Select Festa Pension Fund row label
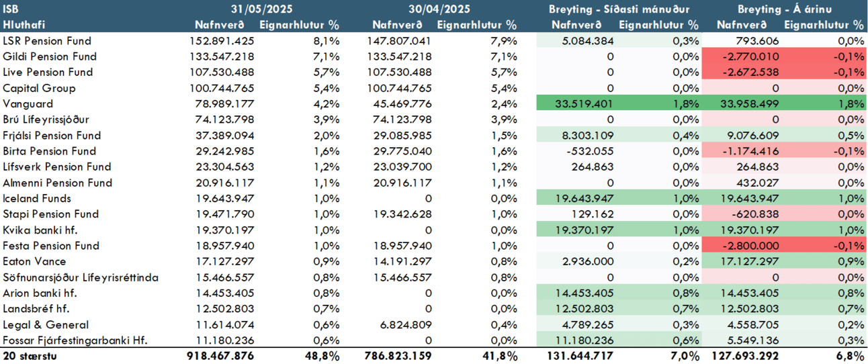 51,246
